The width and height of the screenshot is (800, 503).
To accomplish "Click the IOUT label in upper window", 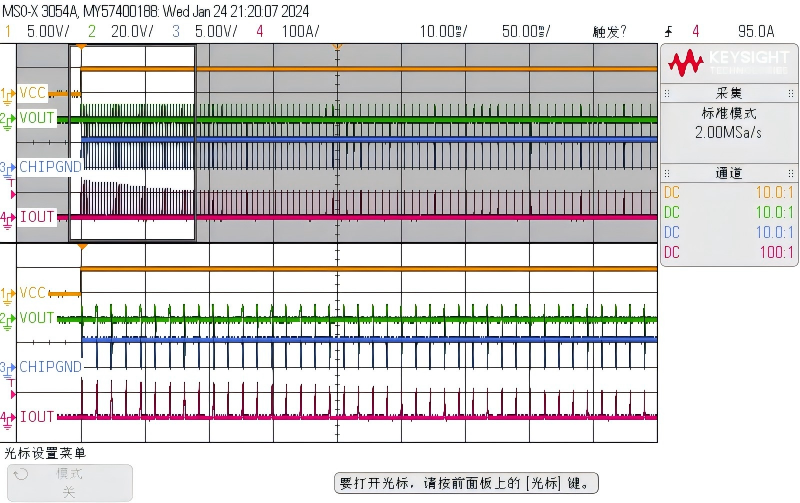I will tap(37, 217).
